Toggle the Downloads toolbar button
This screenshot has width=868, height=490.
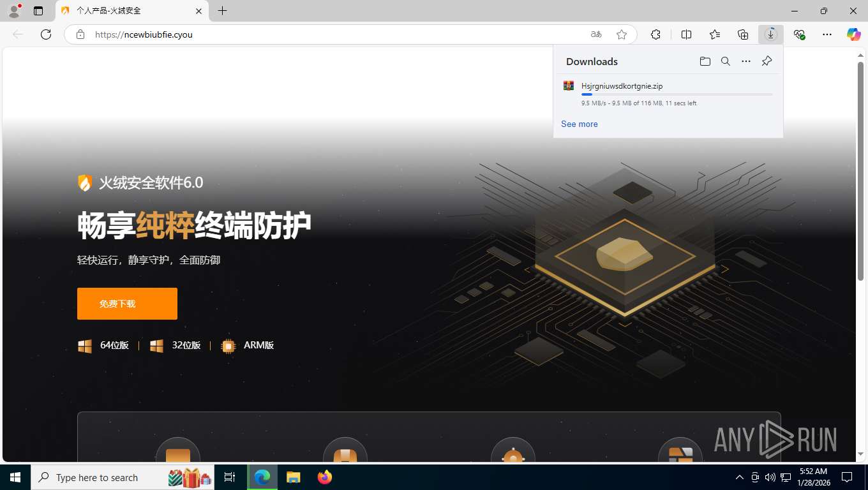(771, 34)
